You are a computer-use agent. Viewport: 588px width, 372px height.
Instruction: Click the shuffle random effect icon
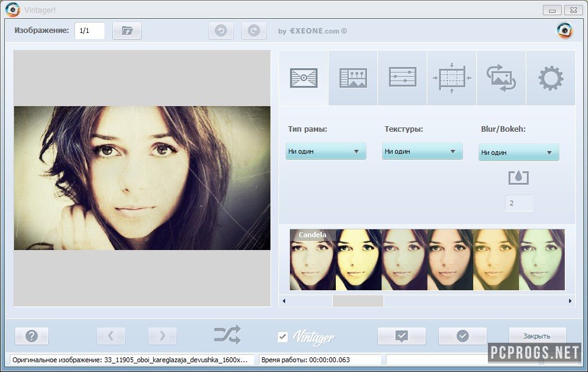click(x=227, y=335)
